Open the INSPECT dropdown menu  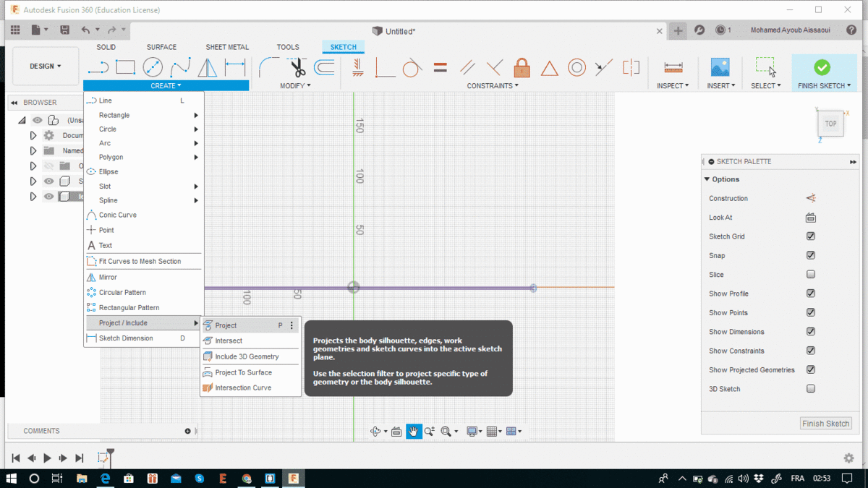pyautogui.click(x=673, y=86)
